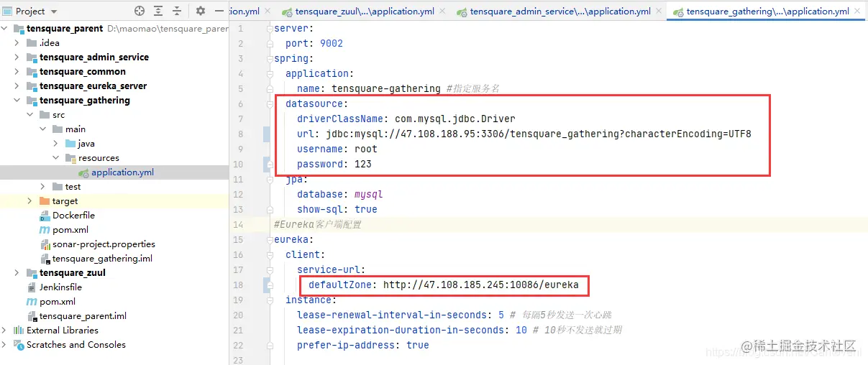This screenshot has height=365, width=868.
Task: Select the Dockerfile in tensquare_gathering
Action: point(73,216)
